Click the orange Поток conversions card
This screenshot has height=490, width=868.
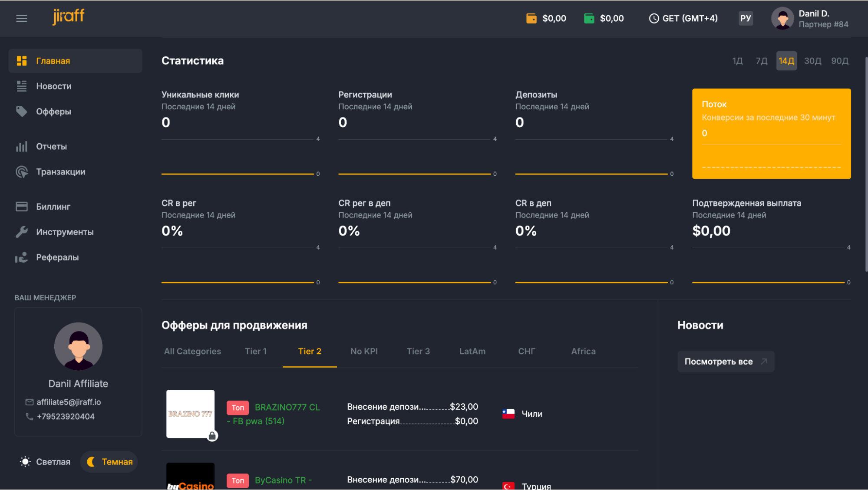pos(771,134)
